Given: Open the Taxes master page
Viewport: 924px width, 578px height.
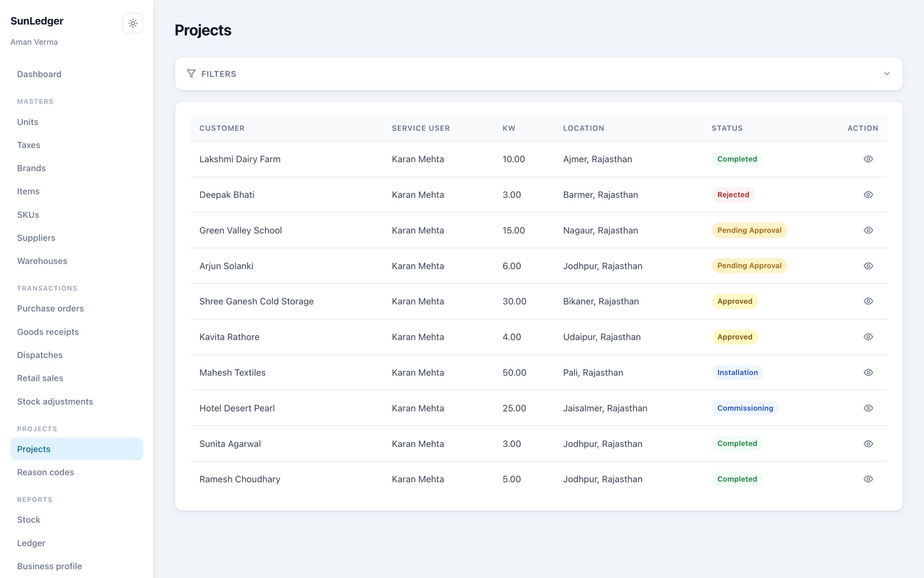Looking at the screenshot, I should coord(76,145).
